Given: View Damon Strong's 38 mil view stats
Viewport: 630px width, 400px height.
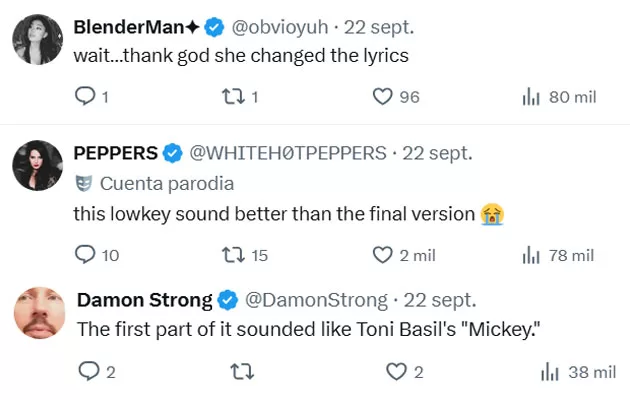Looking at the screenshot, I should [x=549, y=372].
